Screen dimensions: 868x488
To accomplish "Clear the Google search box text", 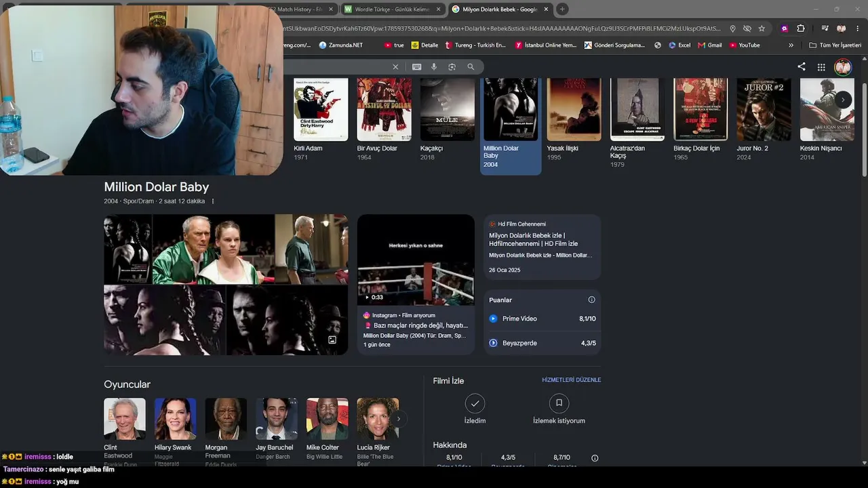I will click(x=395, y=67).
